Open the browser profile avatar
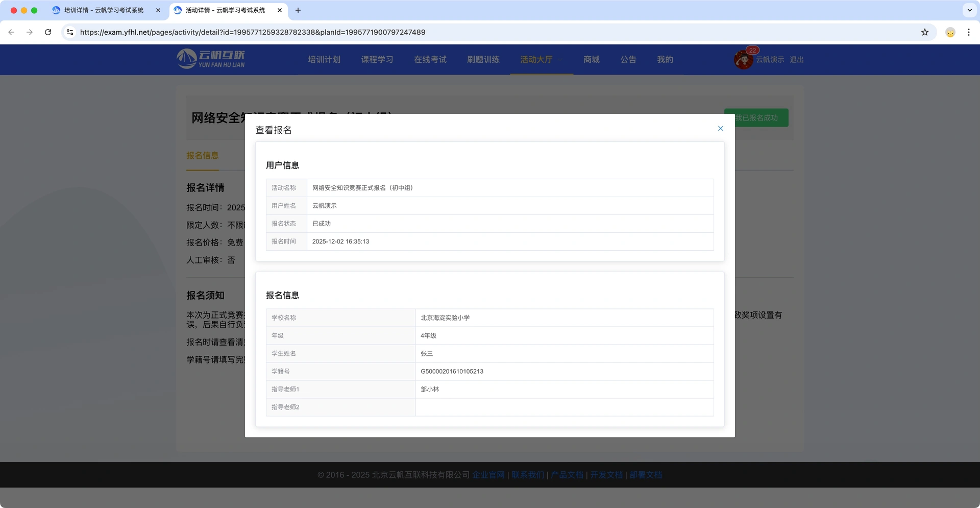The height and width of the screenshot is (508, 980). [950, 32]
